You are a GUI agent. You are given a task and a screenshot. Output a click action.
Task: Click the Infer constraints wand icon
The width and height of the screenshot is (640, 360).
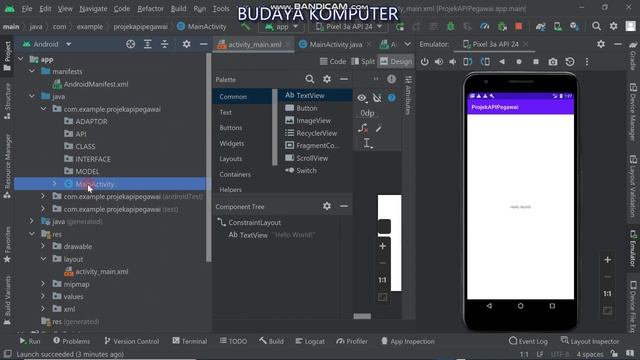[378, 129]
